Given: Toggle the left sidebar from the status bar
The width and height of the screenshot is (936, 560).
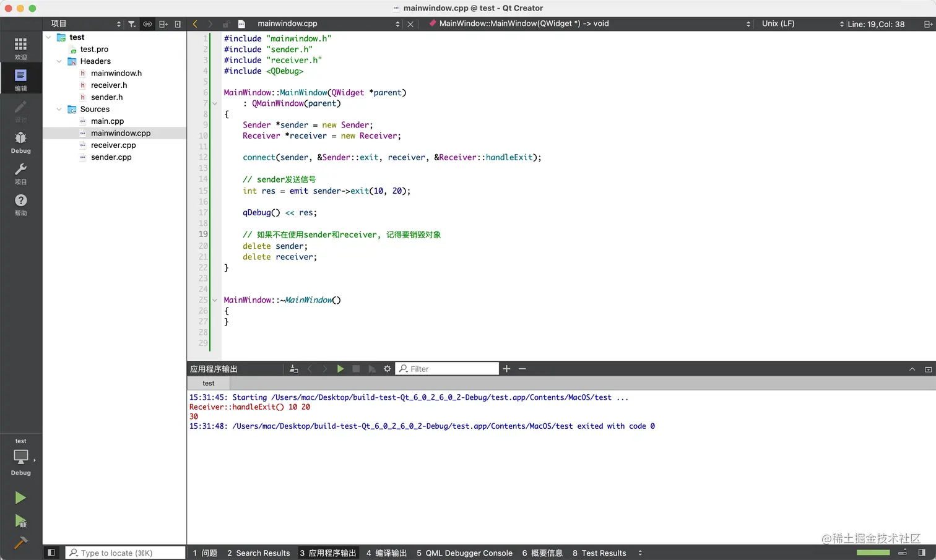Looking at the screenshot, I should pyautogui.click(x=51, y=553).
